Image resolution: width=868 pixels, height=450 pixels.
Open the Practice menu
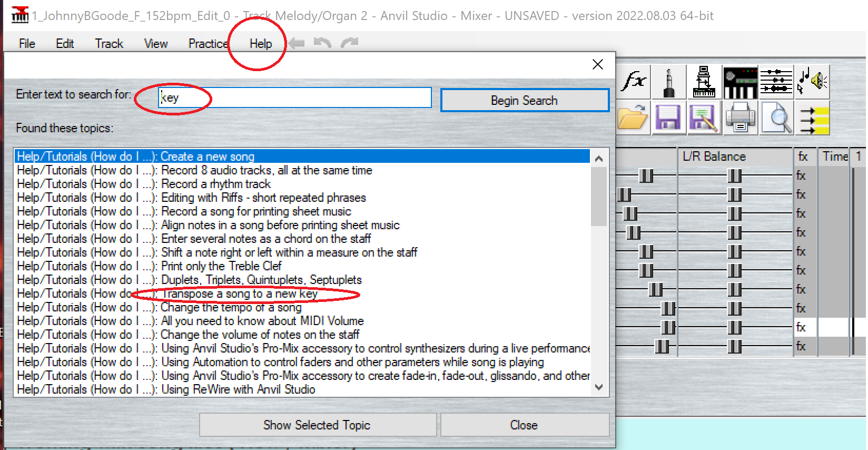pos(208,44)
